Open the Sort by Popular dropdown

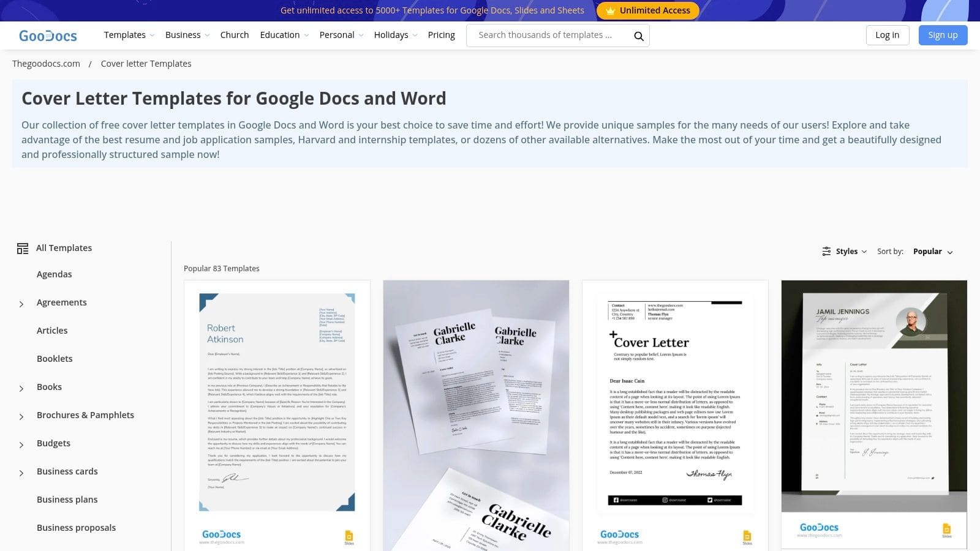point(932,252)
